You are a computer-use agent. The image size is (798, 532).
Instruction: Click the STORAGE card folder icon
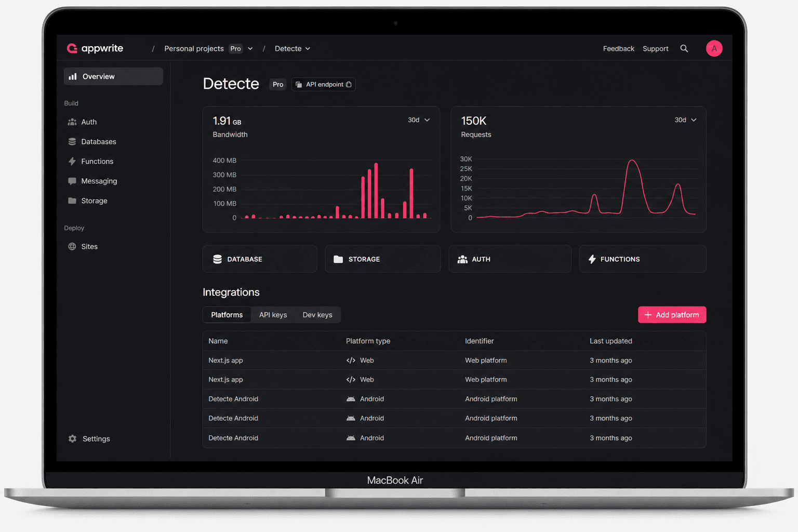point(338,259)
